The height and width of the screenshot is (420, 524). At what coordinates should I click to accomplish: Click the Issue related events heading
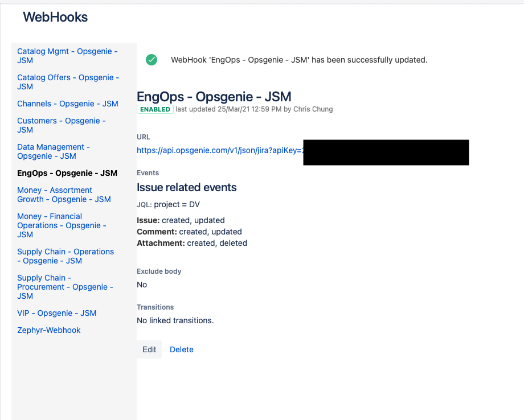pos(186,187)
